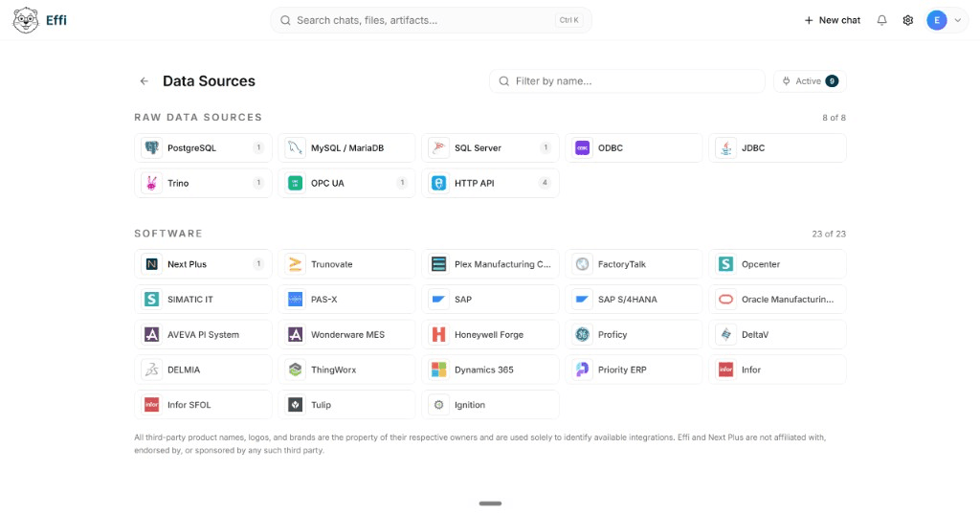This screenshot has height=515, width=980.
Task: Click the Effi brand name text
Action: 56,20
